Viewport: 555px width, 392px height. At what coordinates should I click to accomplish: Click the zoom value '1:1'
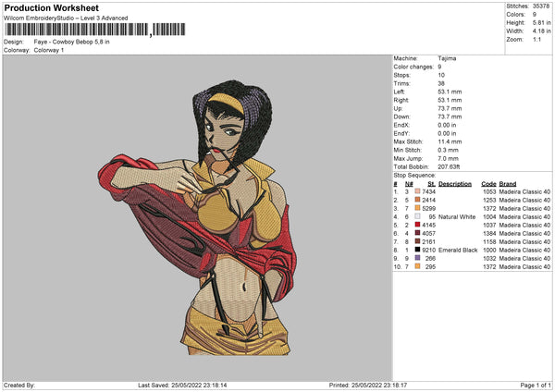[x=536, y=40]
